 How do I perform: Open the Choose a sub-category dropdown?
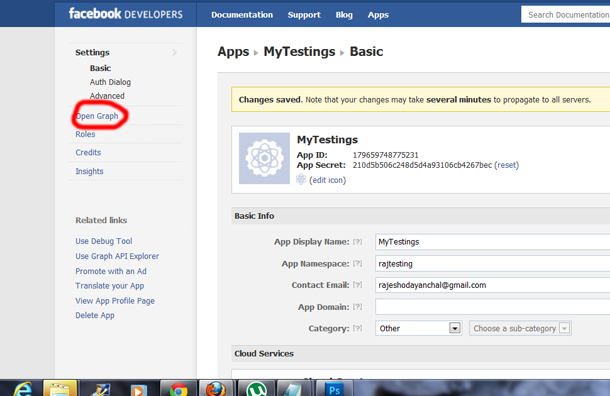pyautogui.click(x=520, y=328)
